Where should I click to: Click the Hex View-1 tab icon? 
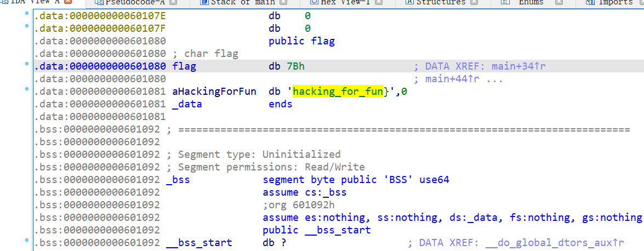[x=314, y=2]
